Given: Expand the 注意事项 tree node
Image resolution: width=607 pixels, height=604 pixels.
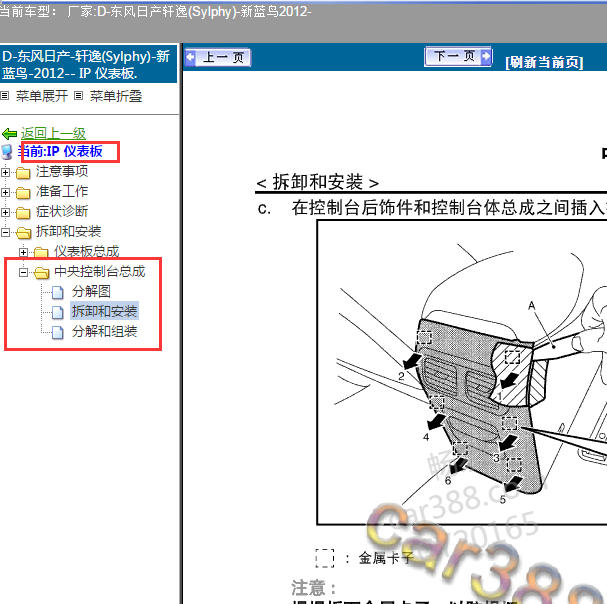Looking at the screenshot, I should (x=5, y=172).
